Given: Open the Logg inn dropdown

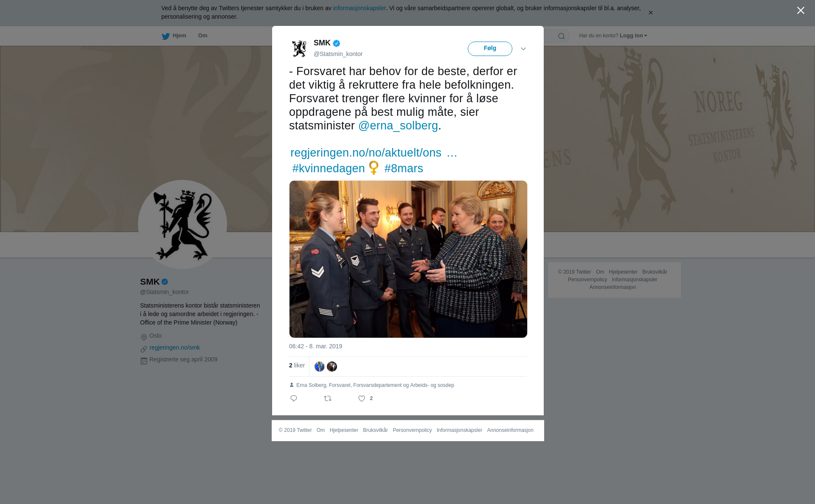Looking at the screenshot, I should pos(633,36).
